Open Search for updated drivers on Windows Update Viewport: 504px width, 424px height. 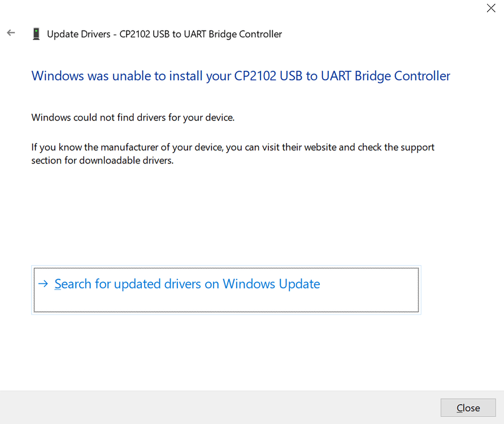click(x=187, y=284)
